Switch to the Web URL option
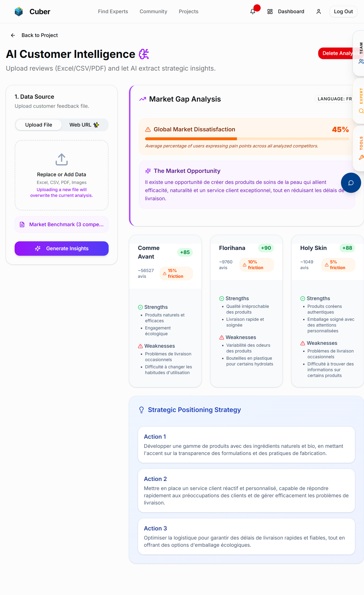Screen dimensions: 364x595 (84, 125)
